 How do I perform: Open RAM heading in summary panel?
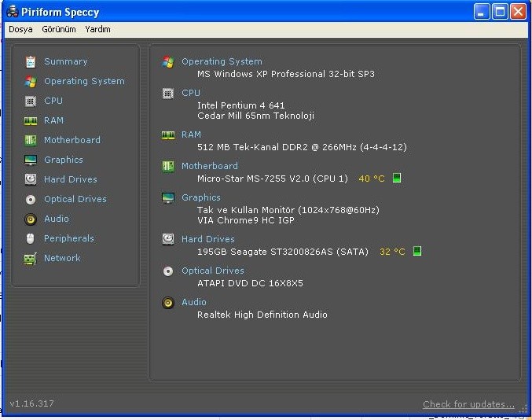(192, 134)
